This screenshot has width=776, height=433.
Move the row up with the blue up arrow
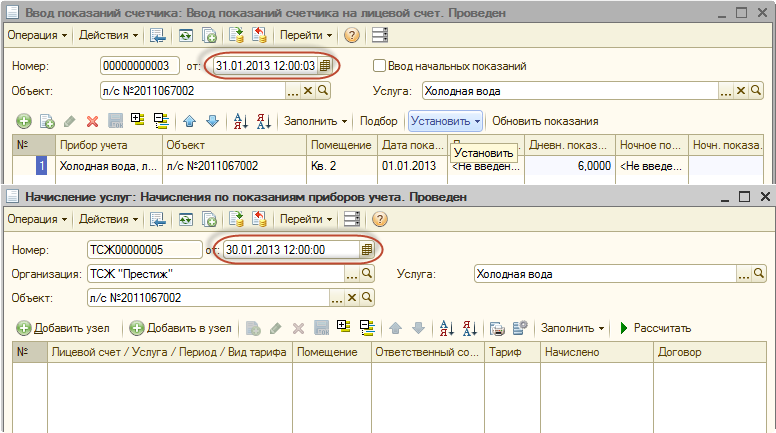click(190, 121)
